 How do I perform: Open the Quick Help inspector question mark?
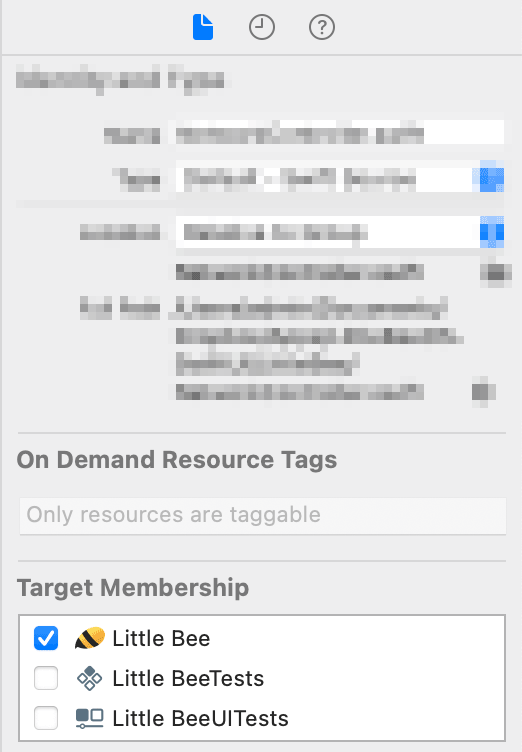click(x=321, y=27)
